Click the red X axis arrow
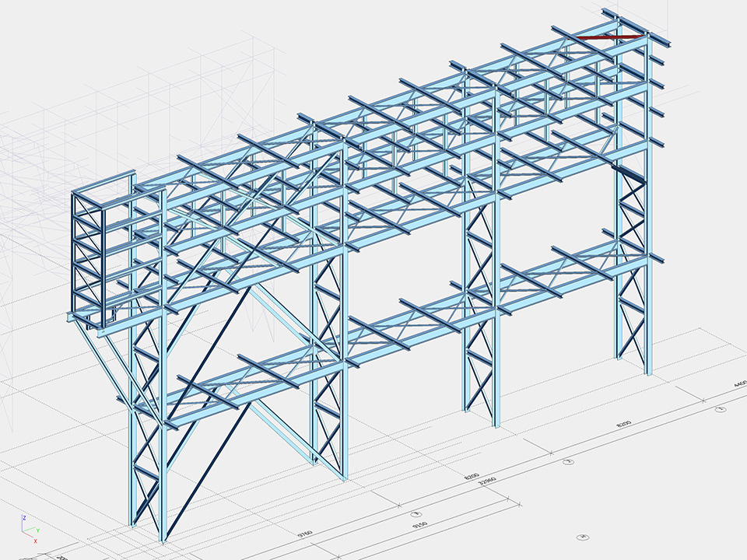The width and height of the screenshot is (747, 560). coord(34,539)
